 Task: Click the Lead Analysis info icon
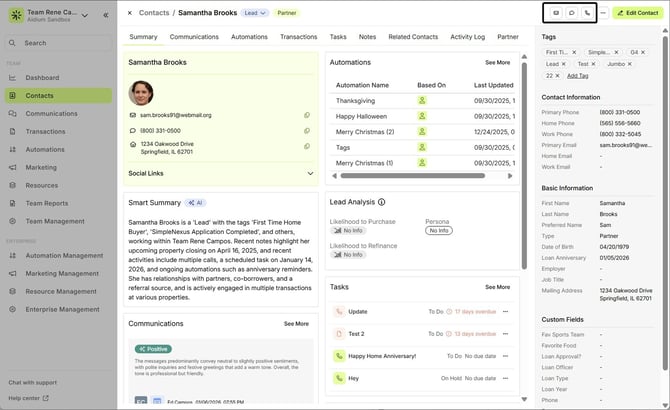point(382,201)
